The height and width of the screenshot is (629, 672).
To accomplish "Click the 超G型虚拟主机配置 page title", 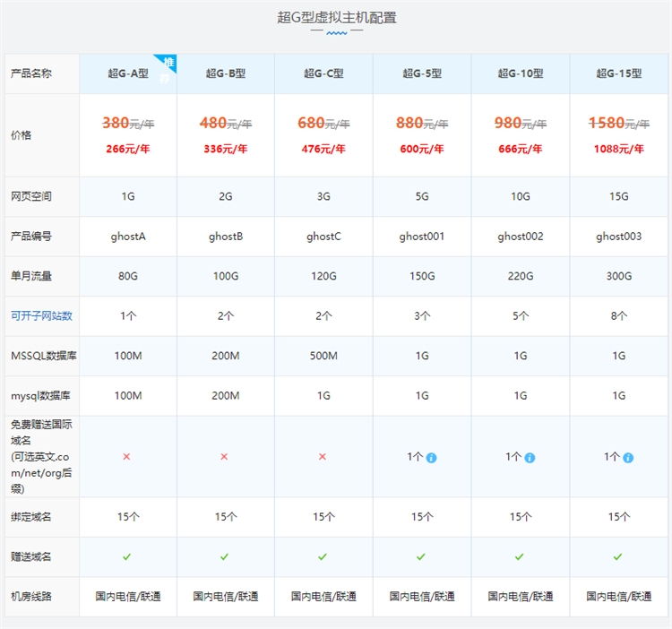I will pyautogui.click(x=336, y=17).
